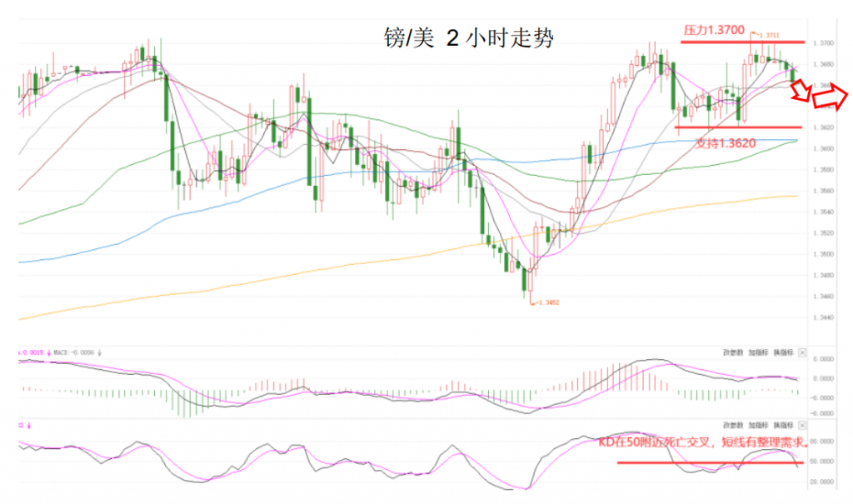
Task: Click 换指标 in the KD panel
Action: tap(783, 425)
